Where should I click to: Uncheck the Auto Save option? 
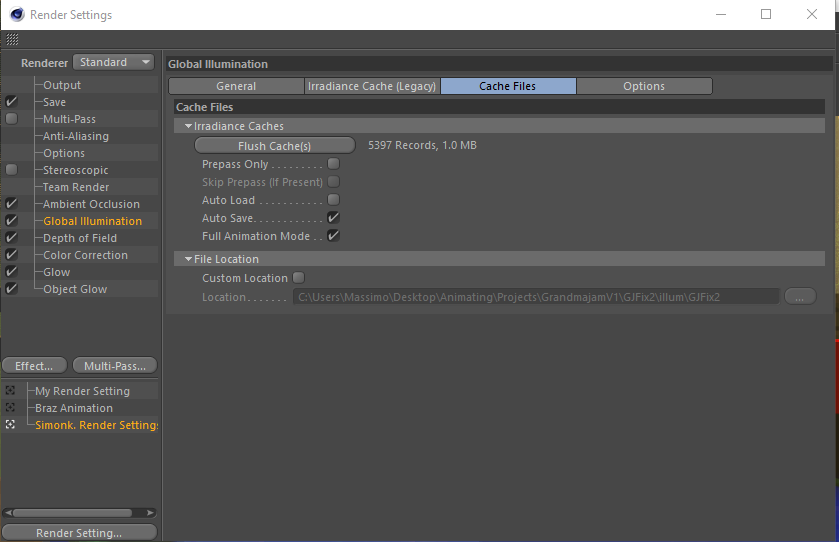click(333, 218)
